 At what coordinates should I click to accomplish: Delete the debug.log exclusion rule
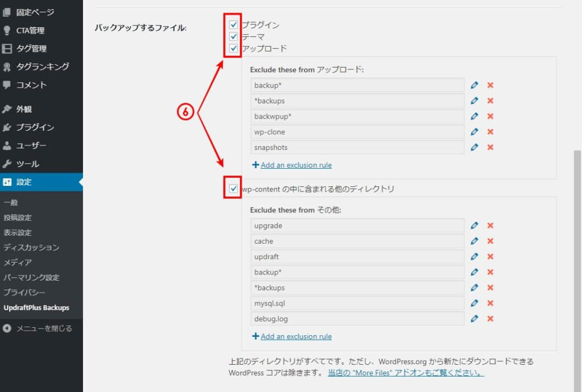(490, 319)
